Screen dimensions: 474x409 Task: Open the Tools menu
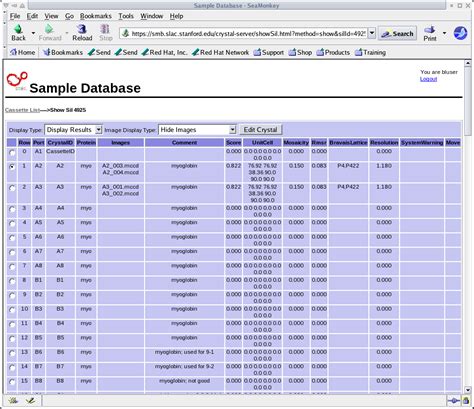pos(126,16)
